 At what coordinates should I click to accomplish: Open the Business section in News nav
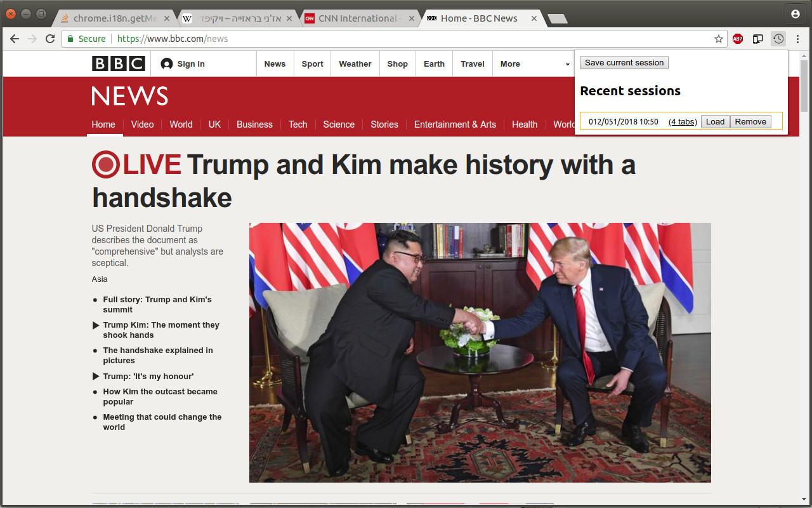pos(254,124)
